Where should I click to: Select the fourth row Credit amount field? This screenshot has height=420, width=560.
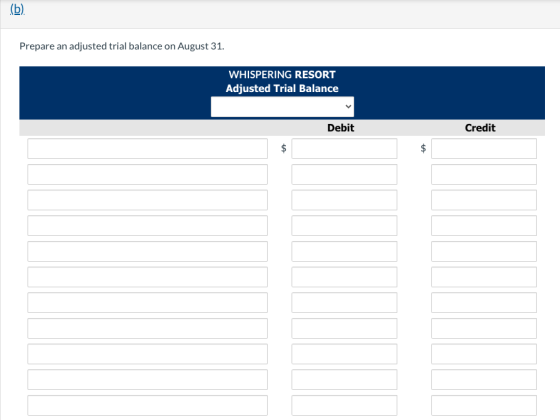click(x=484, y=226)
